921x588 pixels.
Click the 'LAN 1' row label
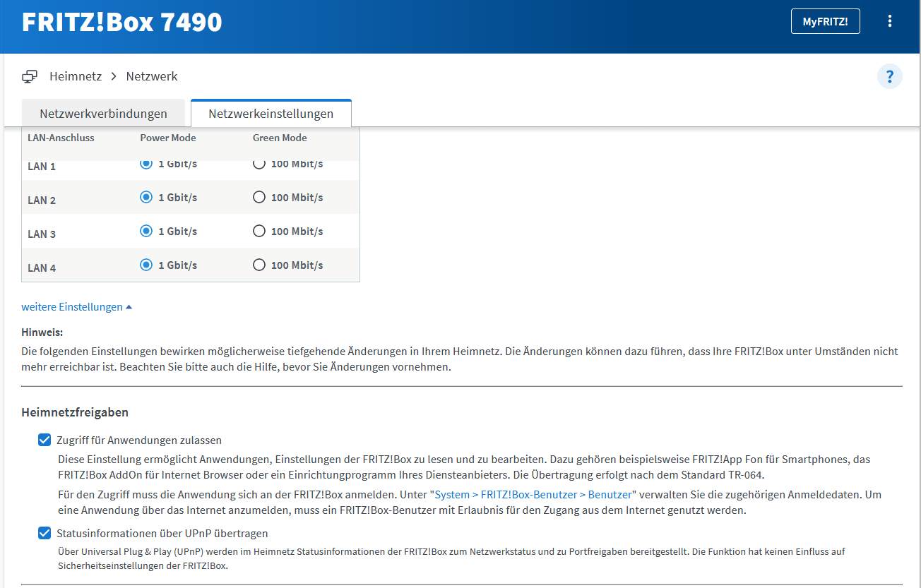[42, 167]
